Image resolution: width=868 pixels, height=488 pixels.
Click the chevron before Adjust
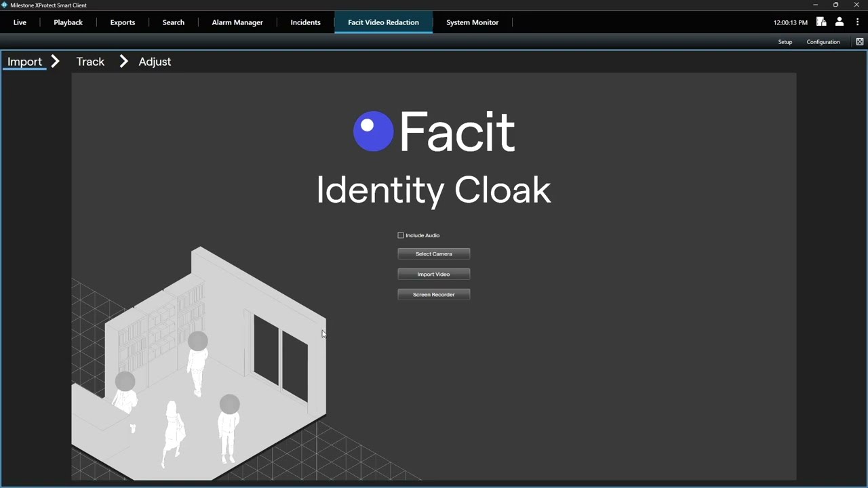123,61
